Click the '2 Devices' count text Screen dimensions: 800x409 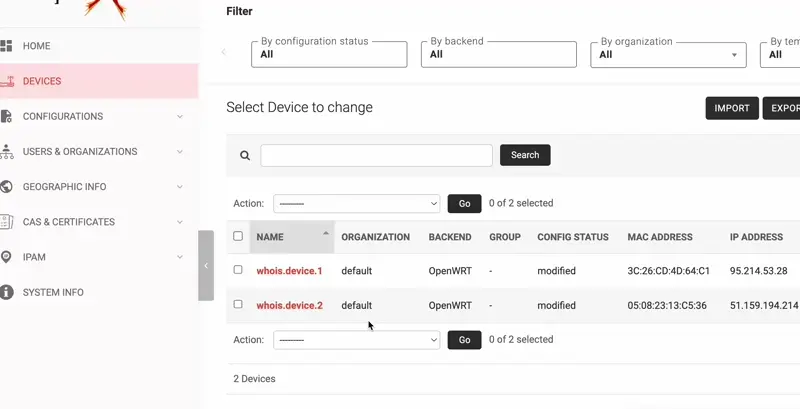tap(254, 379)
